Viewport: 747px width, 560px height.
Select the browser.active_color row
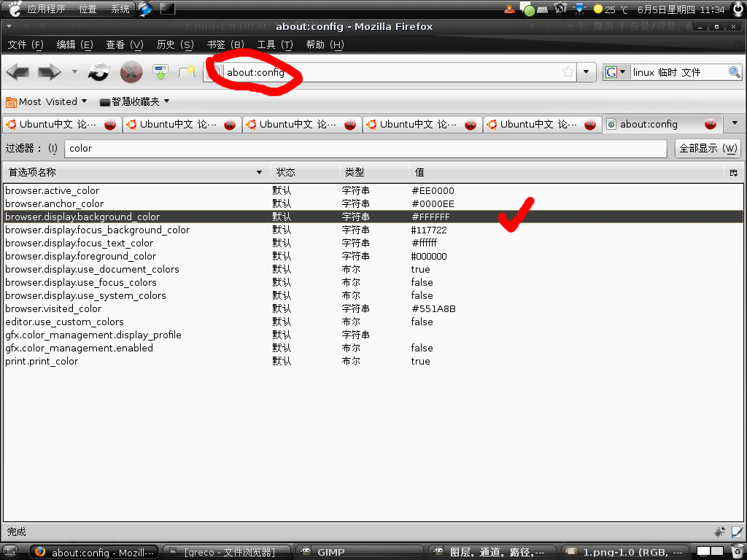373,190
